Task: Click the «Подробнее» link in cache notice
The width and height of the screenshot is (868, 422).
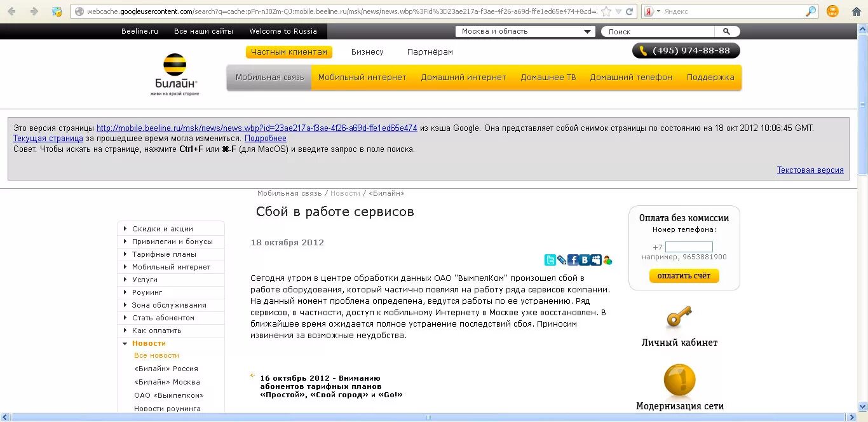Action: tap(266, 139)
